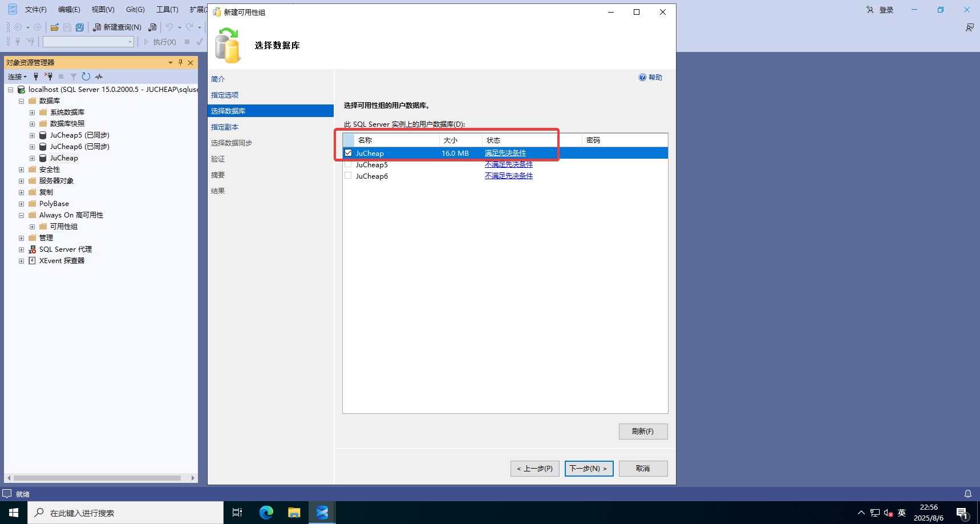Click database engine query icon after 新建查询
Image resolution: width=980 pixels, height=524 pixels.
point(152,27)
